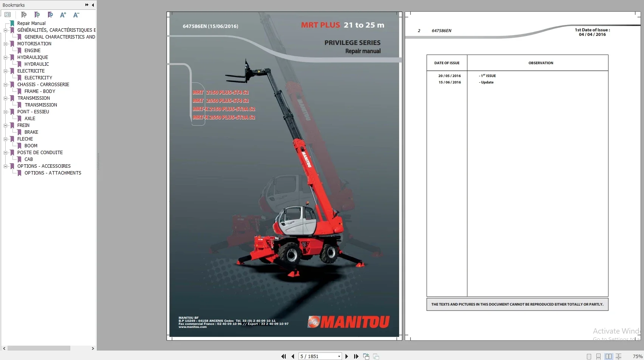The height and width of the screenshot is (360, 644).
Task: Click the bookmarks scrollbar right arrow
Action: pos(93,348)
